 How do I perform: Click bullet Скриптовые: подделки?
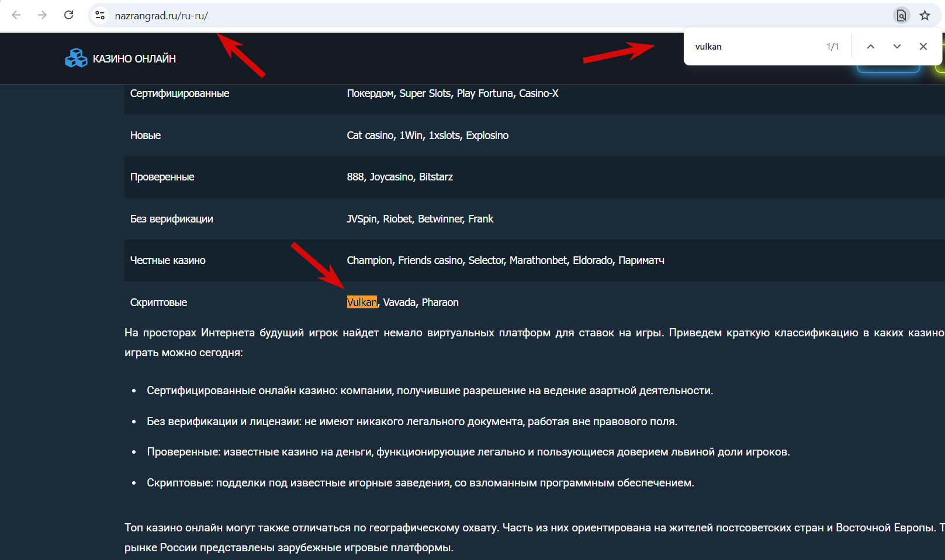coord(420,483)
